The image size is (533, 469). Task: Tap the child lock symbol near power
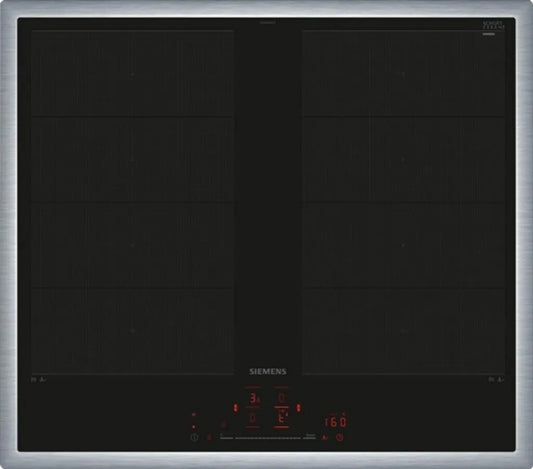209,437
